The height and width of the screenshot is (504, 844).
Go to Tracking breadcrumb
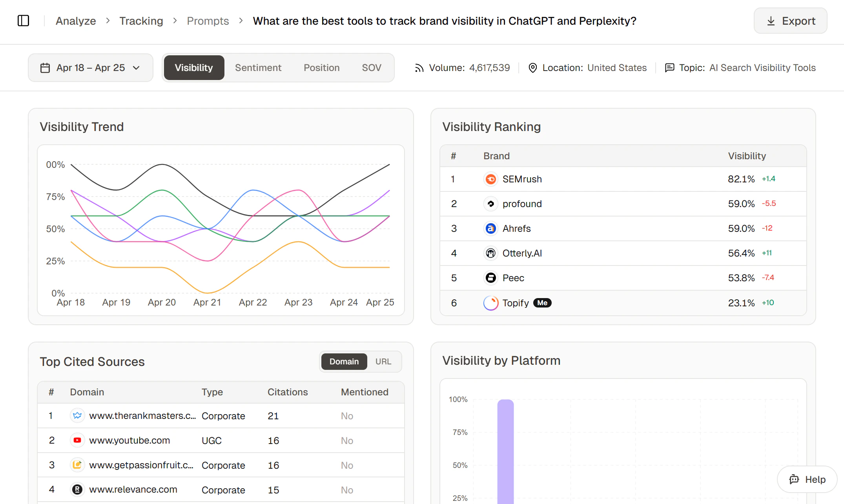click(x=141, y=21)
